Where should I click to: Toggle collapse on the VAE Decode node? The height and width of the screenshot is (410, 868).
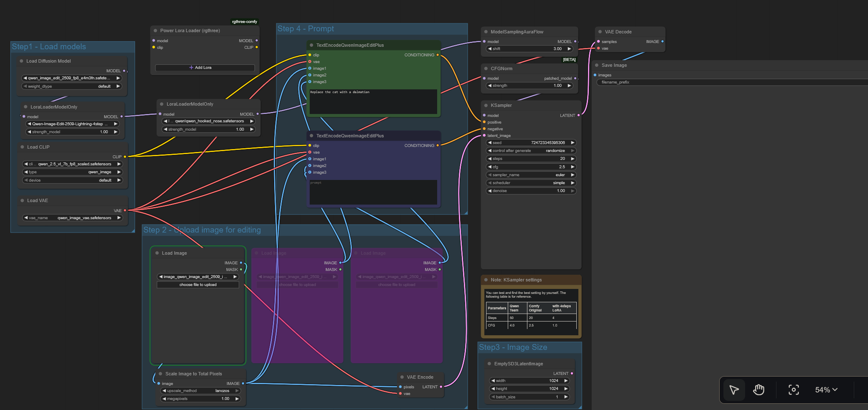[600, 32]
